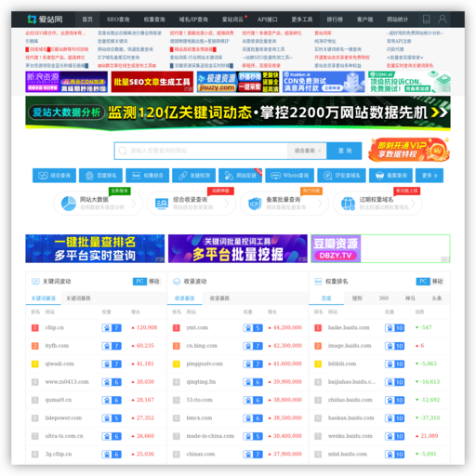Viewport: 476px width, 476px height.
Task: Open the 网站反链 quick tool button
Action: coord(240,176)
